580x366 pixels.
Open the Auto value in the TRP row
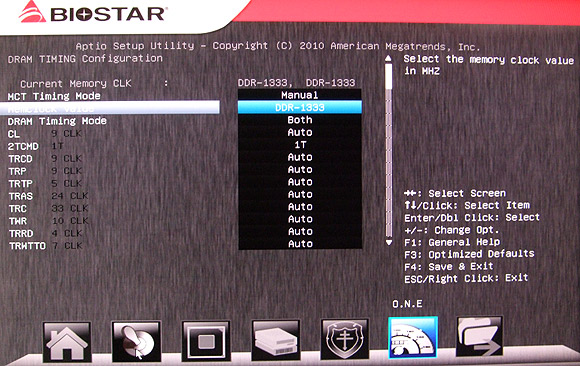(300, 169)
